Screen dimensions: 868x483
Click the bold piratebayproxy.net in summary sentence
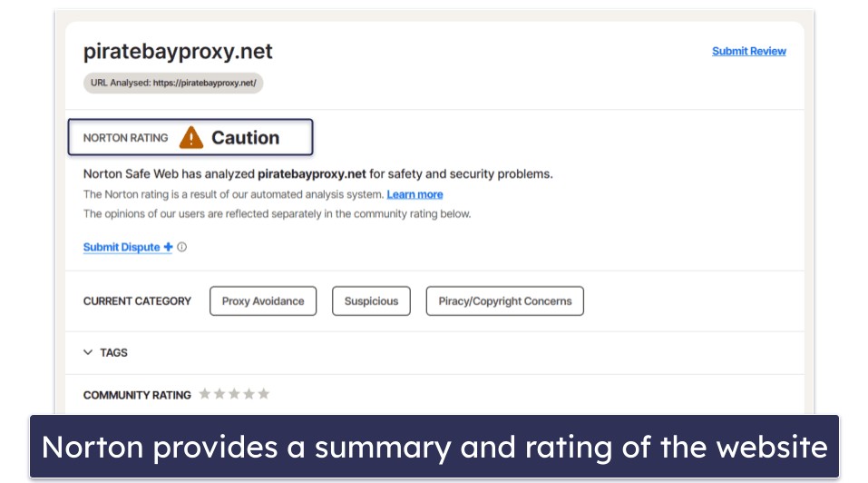click(312, 174)
